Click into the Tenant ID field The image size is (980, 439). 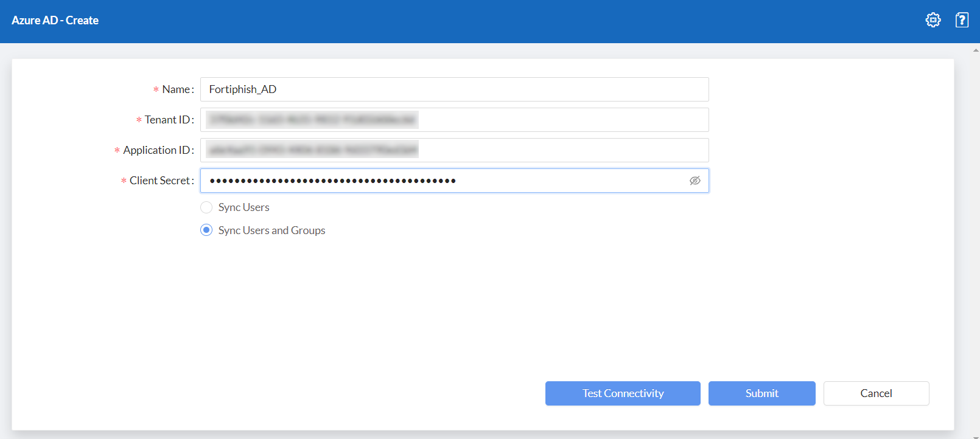click(455, 120)
